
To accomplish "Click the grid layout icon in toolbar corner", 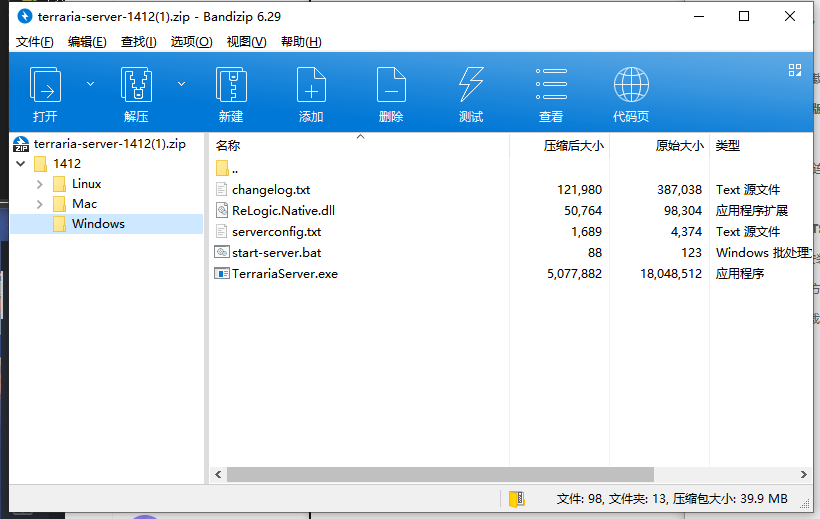I will pyautogui.click(x=795, y=70).
